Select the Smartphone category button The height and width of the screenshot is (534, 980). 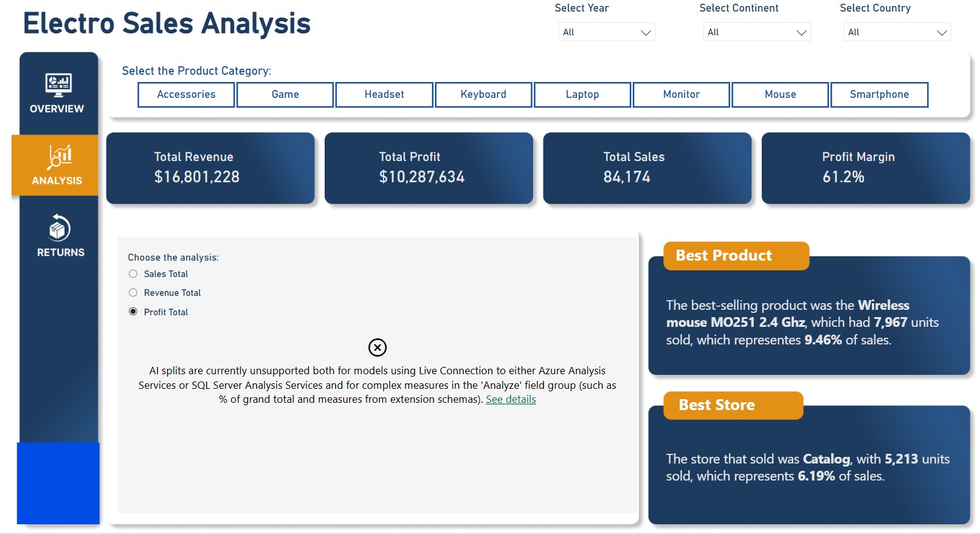pyautogui.click(x=878, y=95)
